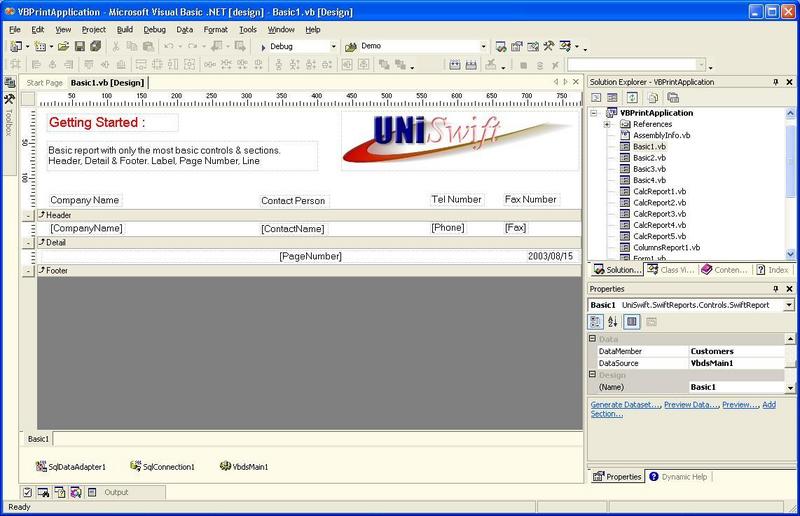Image resolution: width=800 pixels, height=516 pixels.
Task: Click the DataMember value Customers field
Action: 736,351
